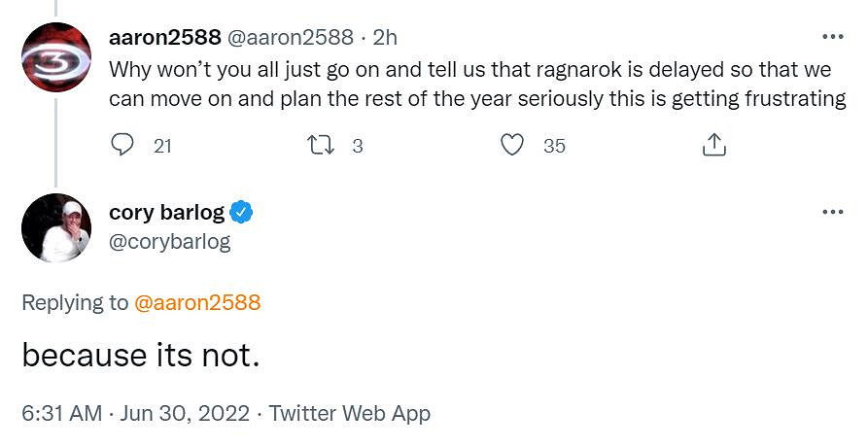Image resolution: width=868 pixels, height=446 pixels.
Task: Click the 6:31 AM · Jun 30, 2022 timestamp
Action: pos(134,413)
